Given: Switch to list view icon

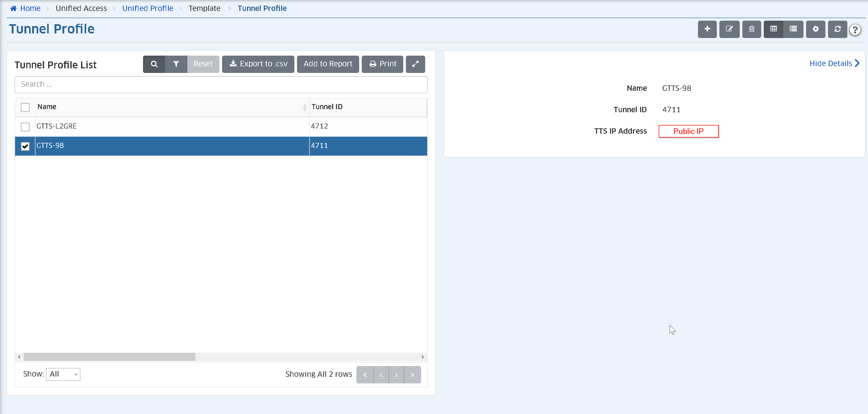Looking at the screenshot, I should (x=793, y=29).
